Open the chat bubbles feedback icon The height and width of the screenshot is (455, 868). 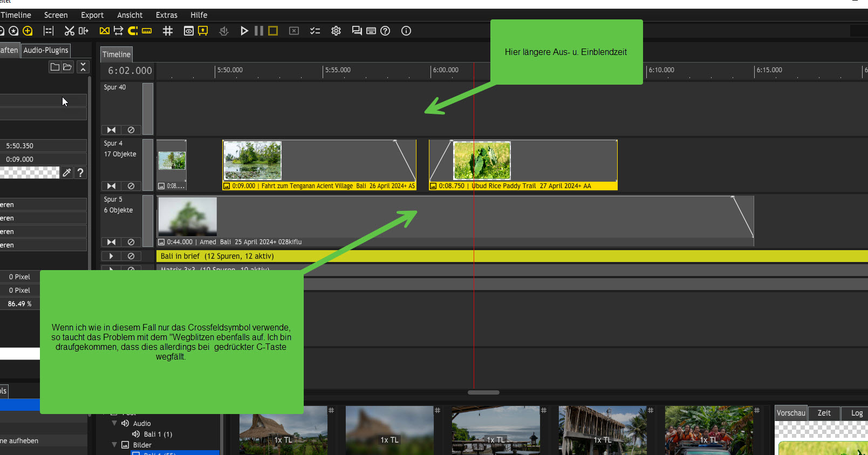click(357, 31)
